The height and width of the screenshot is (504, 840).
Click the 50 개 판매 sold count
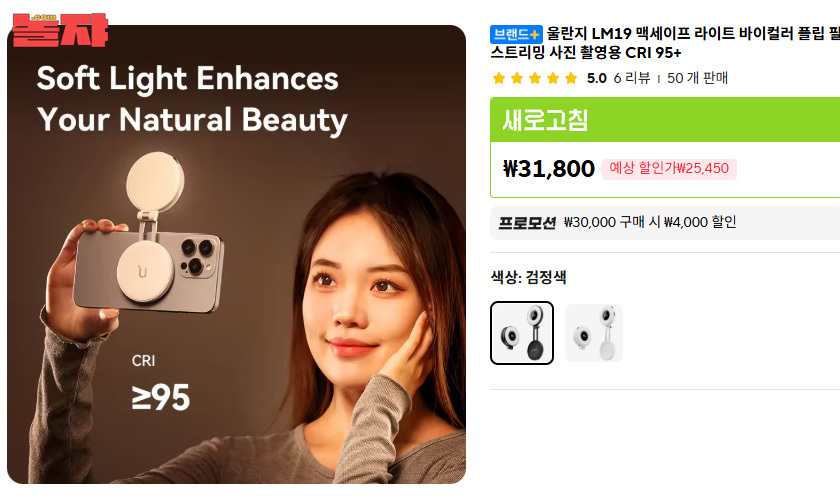(697, 78)
